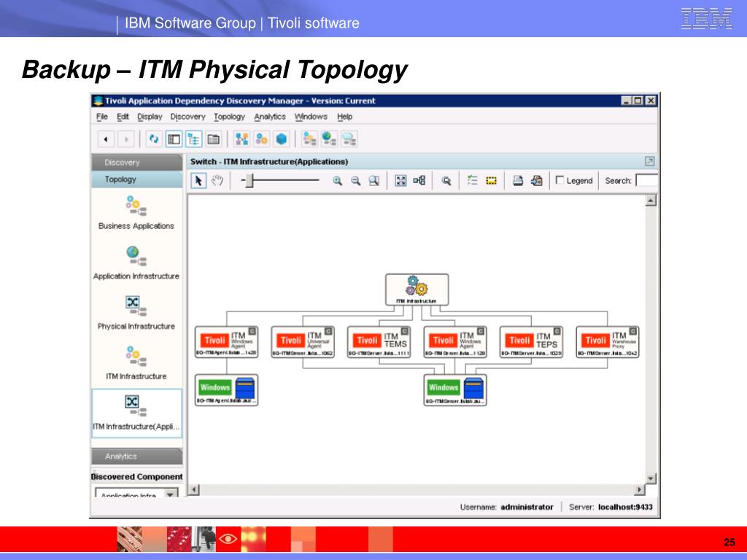Click the fit to window icon
Image resolution: width=747 pixels, height=560 pixels.
click(400, 181)
